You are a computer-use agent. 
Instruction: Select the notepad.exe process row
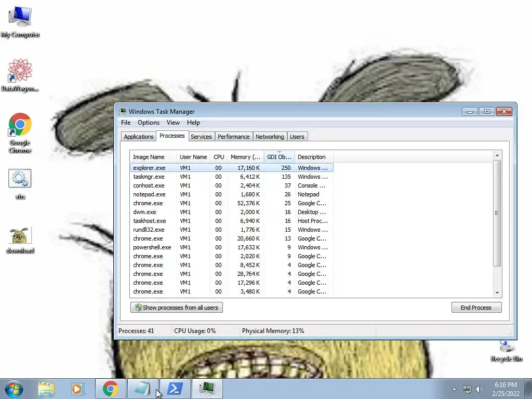coord(232,194)
